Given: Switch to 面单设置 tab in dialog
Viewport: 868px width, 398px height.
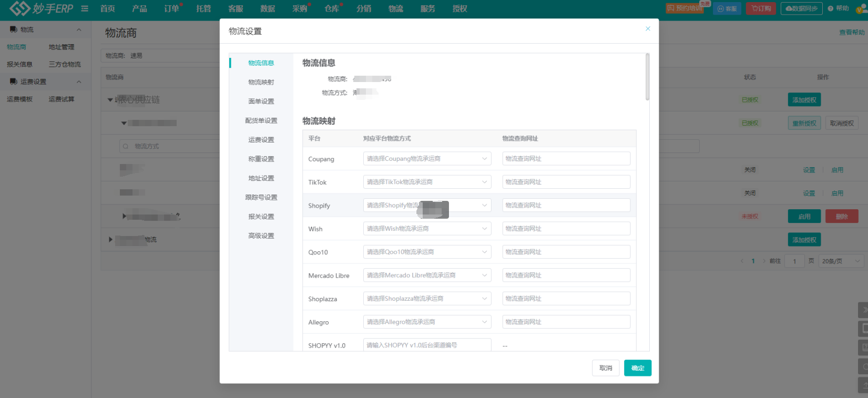Looking at the screenshot, I should point(261,101).
